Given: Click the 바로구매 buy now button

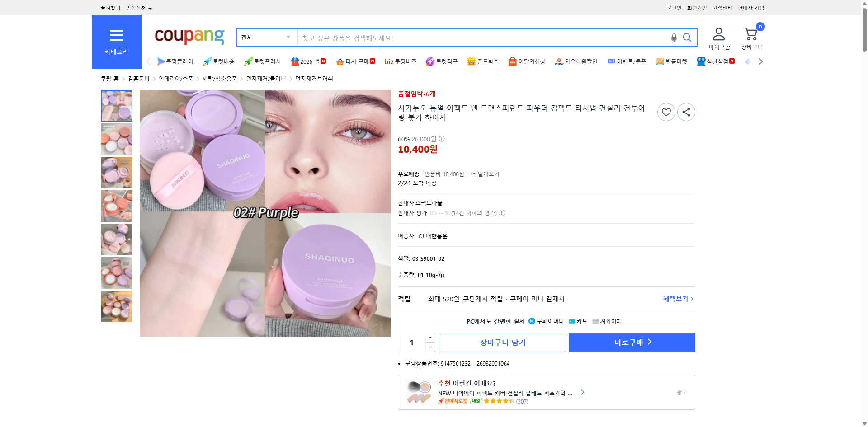Looking at the screenshot, I should pos(632,342).
